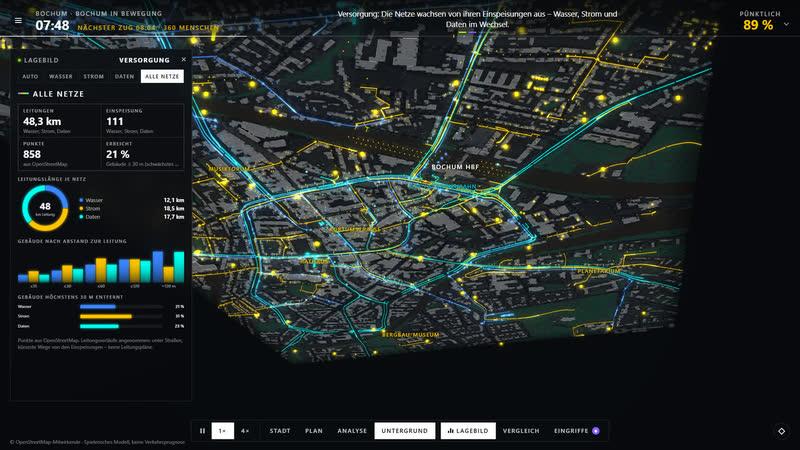Screen dimensions: 800x450
Task: Click the 07:48 clock display
Action: 52,26
